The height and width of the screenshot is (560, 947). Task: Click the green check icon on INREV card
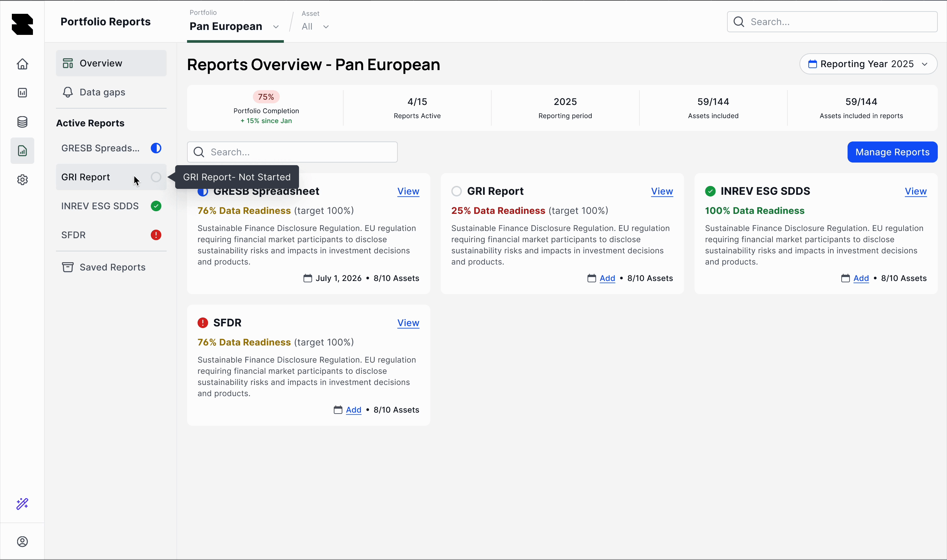pyautogui.click(x=710, y=191)
